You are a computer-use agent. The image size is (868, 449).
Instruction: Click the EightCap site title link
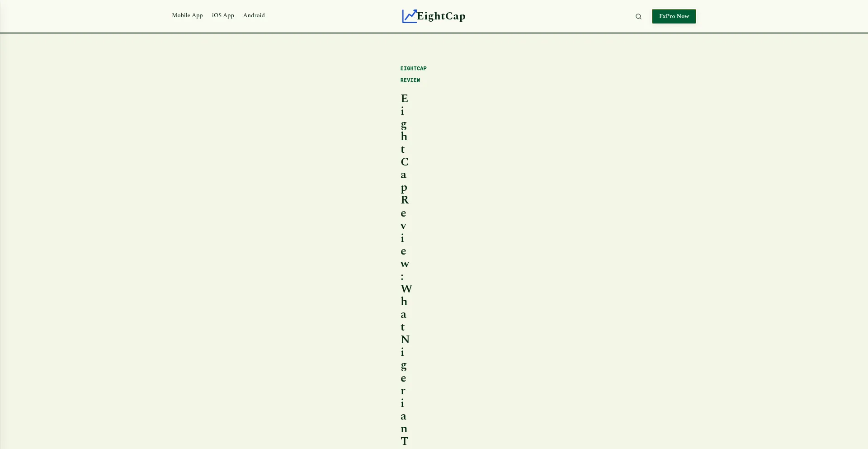pyautogui.click(x=441, y=16)
